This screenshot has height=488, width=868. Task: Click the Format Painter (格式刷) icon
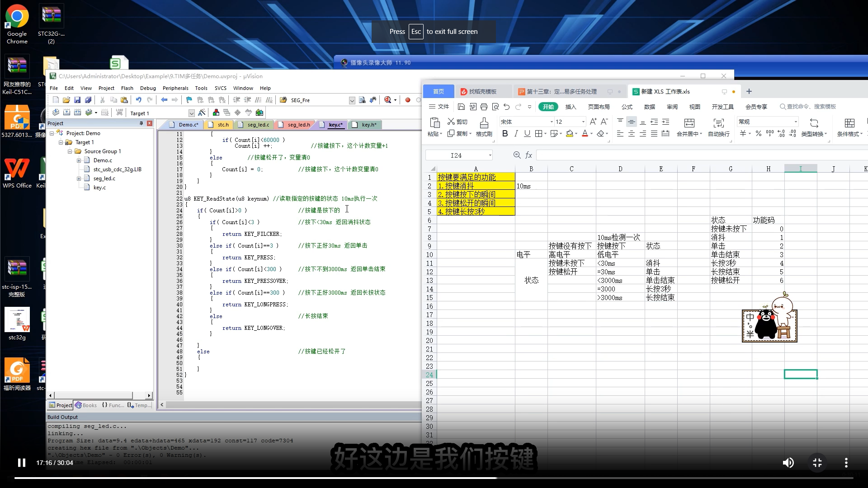484,127
